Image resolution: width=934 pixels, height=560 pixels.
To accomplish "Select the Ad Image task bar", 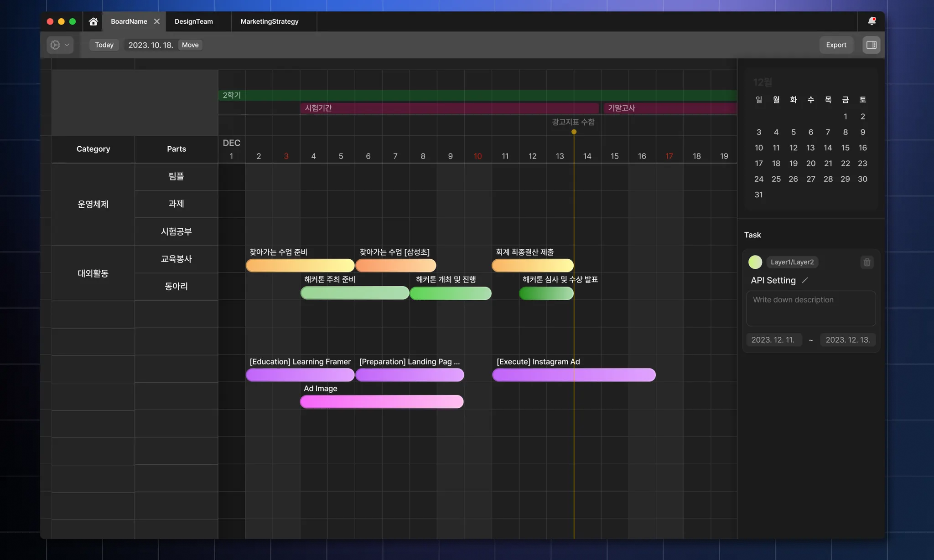I will pyautogui.click(x=382, y=401).
